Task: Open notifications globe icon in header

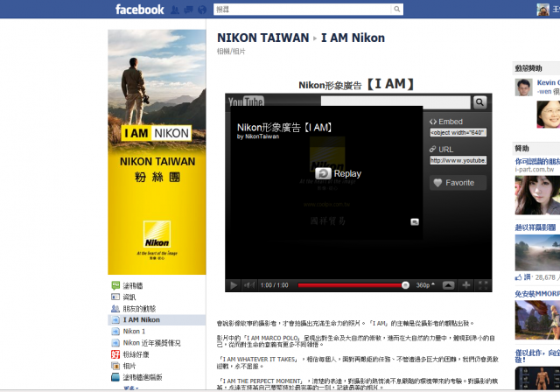Action: tap(202, 10)
